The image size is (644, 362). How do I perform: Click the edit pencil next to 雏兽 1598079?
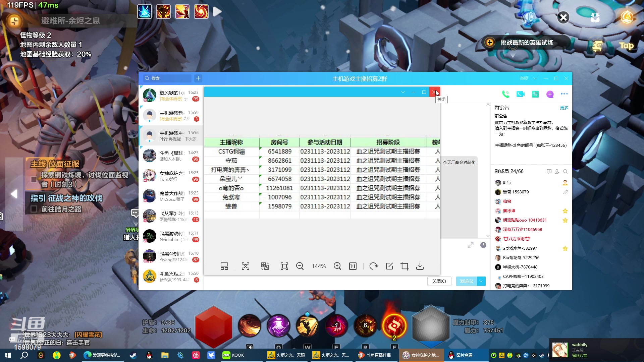click(x=566, y=192)
